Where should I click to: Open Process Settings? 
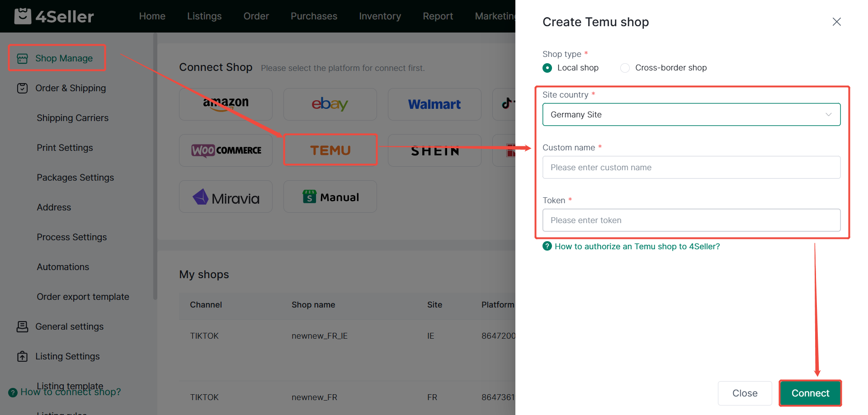71,237
